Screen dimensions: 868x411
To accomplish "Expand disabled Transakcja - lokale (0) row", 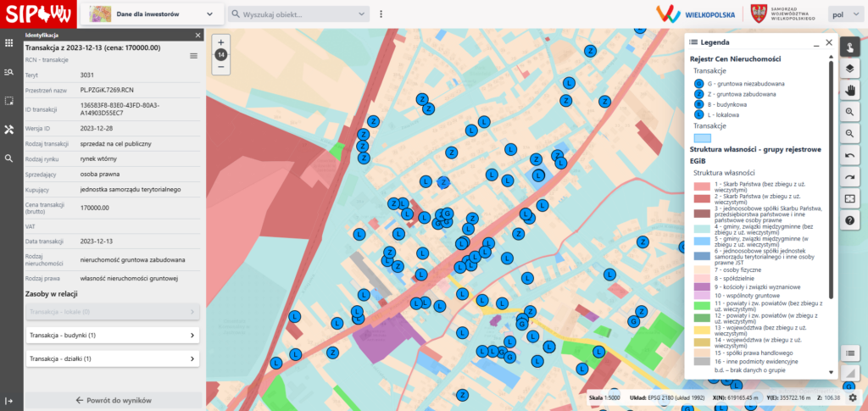I will 113,312.
